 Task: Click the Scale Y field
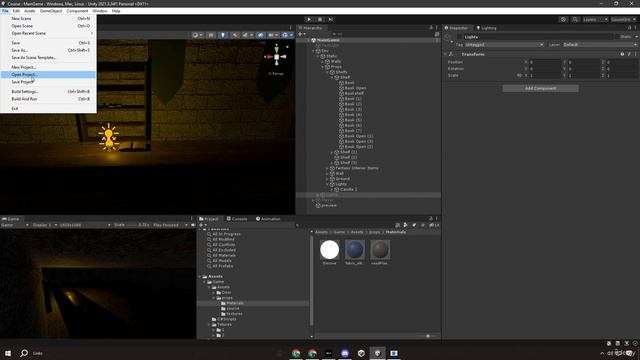[x=584, y=76]
